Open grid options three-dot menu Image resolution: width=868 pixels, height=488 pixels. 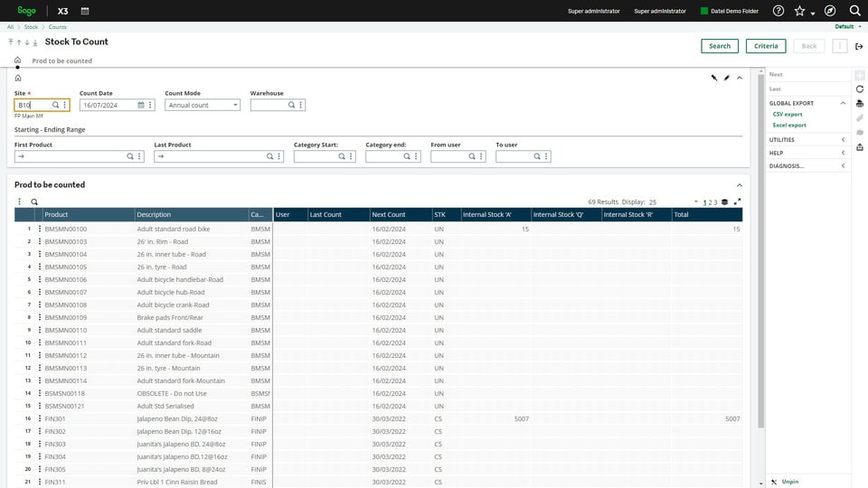pos(19,202)
